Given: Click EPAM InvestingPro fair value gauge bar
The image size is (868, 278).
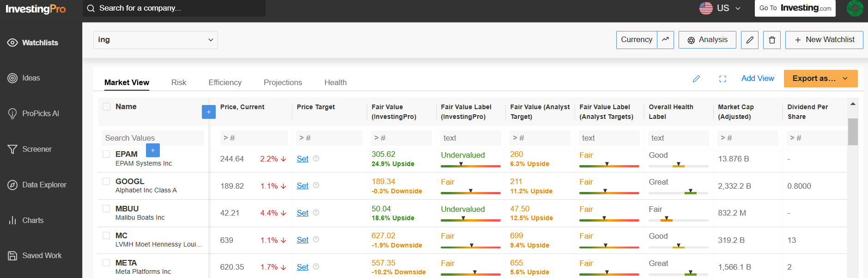Looking at the screenshot, I should click(471, 166).
